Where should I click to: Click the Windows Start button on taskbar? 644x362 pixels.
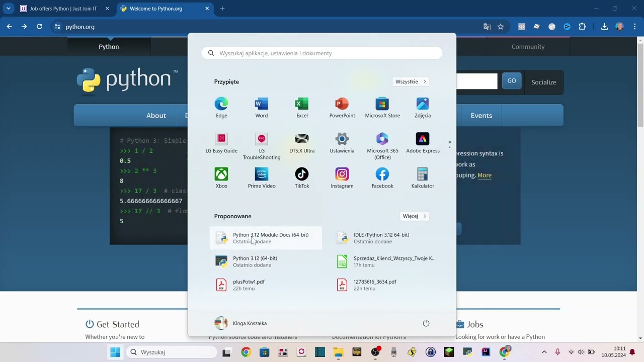point(115,352)
